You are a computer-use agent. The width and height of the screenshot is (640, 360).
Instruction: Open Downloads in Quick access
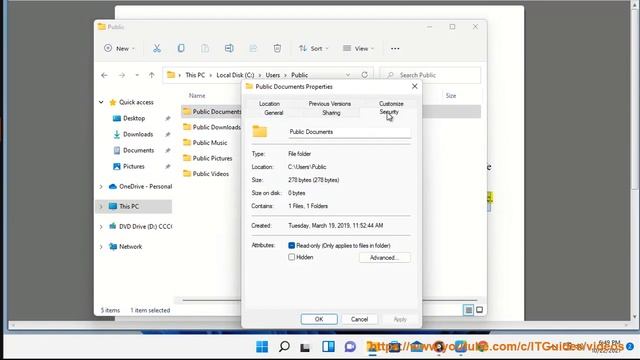[x=138, y=134]
